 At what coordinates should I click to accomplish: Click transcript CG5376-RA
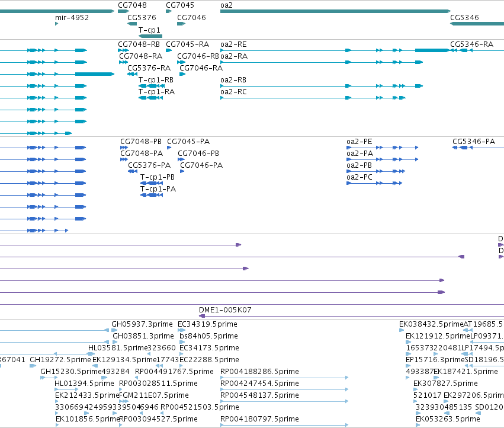(x=149, y=68)
